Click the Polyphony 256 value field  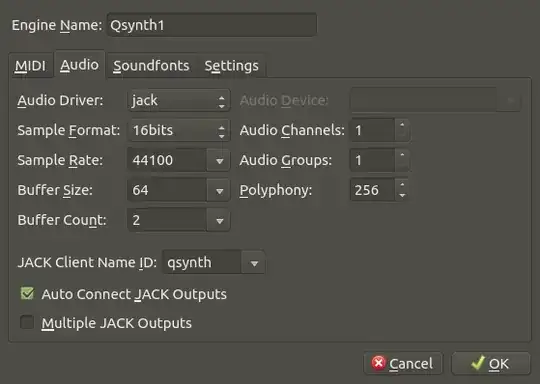[373, 190]
